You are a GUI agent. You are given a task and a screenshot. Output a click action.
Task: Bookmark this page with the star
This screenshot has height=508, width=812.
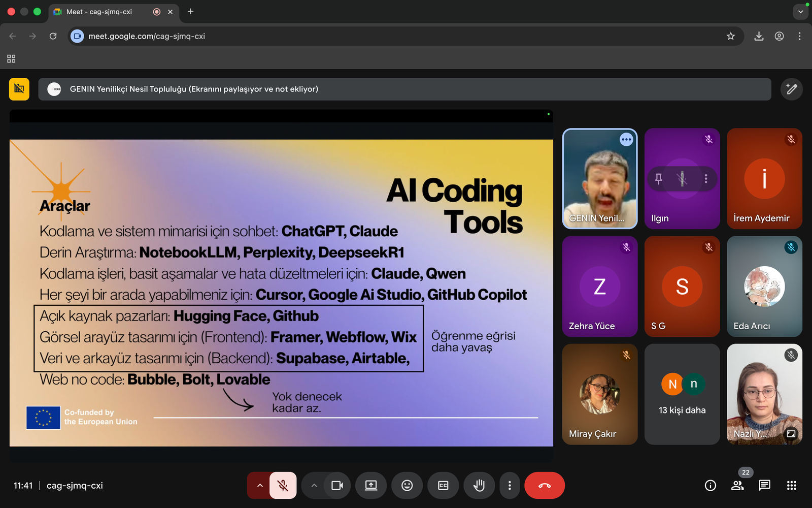tap(731, 36)
